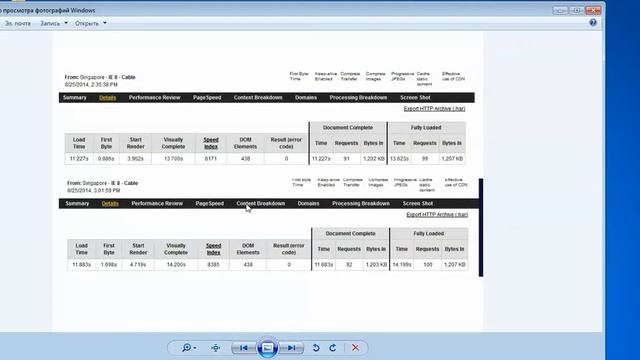Viewport: 640px width, 360px height.
Task: Select the 4.719s Start Render value
Action: point(138,265)
